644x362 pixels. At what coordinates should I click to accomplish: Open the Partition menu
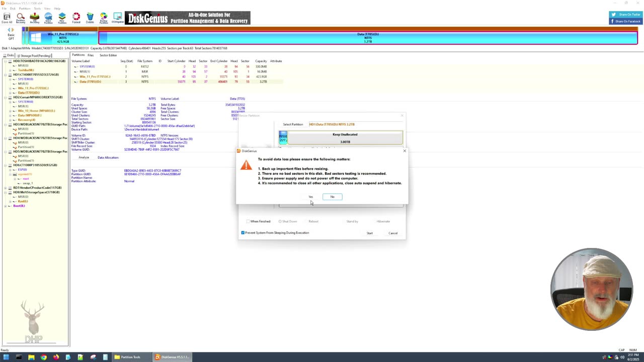(x=24, y=9)
